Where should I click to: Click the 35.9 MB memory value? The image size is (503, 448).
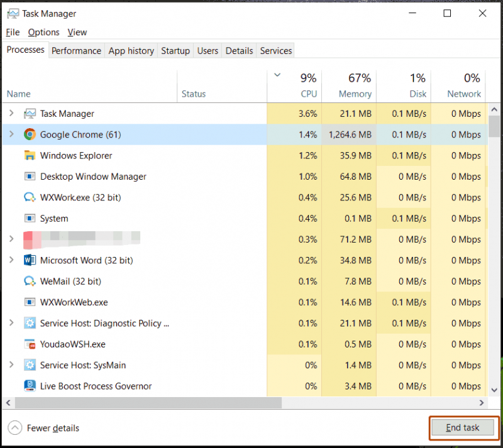click(356, 156)
